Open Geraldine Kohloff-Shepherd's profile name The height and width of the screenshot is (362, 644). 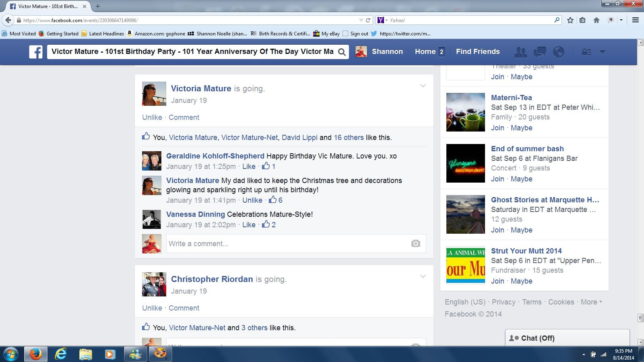215,156
